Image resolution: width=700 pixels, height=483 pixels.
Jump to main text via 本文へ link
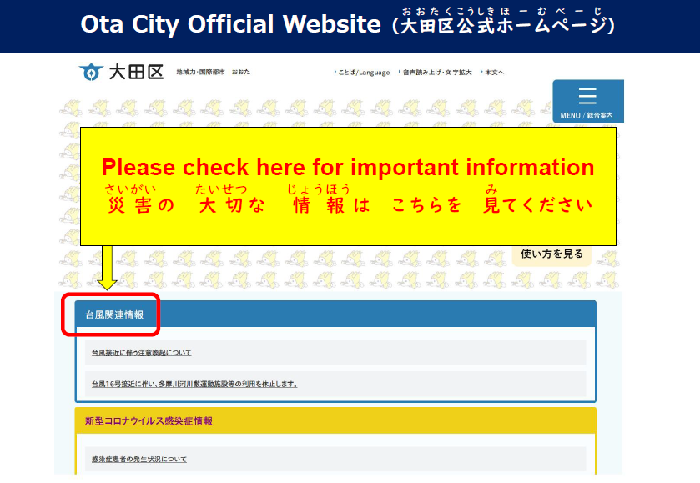pos(494,72)
